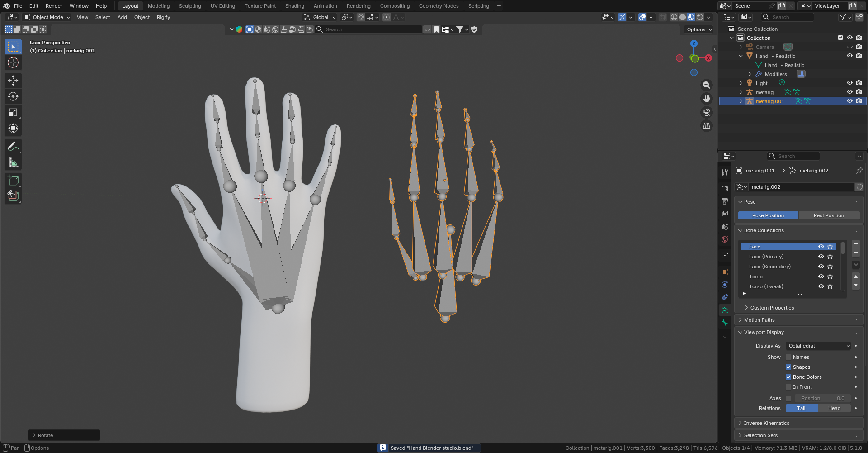
Task: Click the viewport zoom magnifier icon
Action: coord(707,85)
